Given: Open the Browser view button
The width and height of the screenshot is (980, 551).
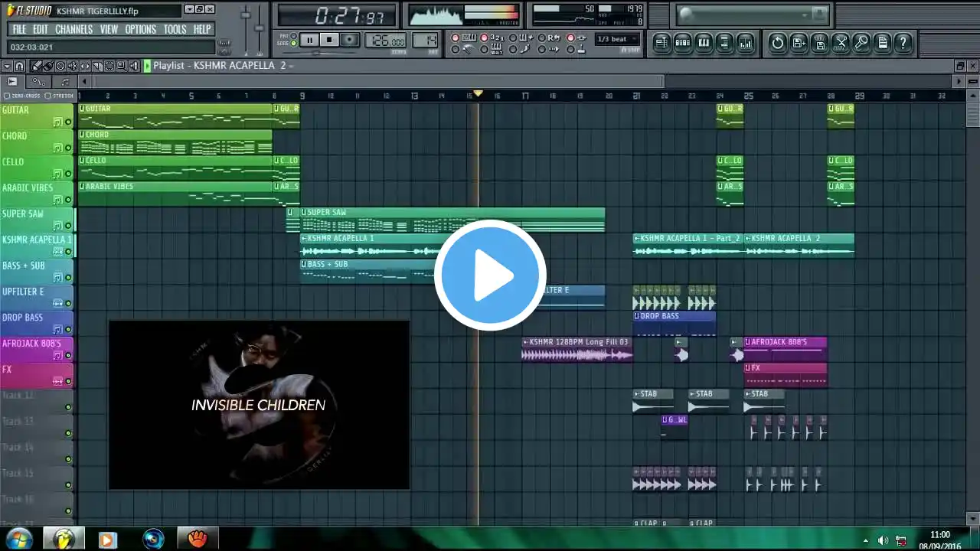Looking at the screenshot, I should click(x=724, y=43).
